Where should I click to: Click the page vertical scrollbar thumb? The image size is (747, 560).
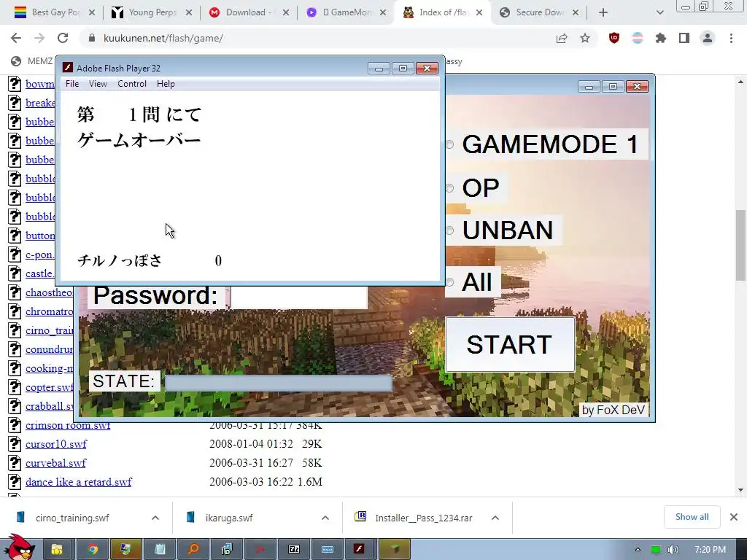(740, 245)
